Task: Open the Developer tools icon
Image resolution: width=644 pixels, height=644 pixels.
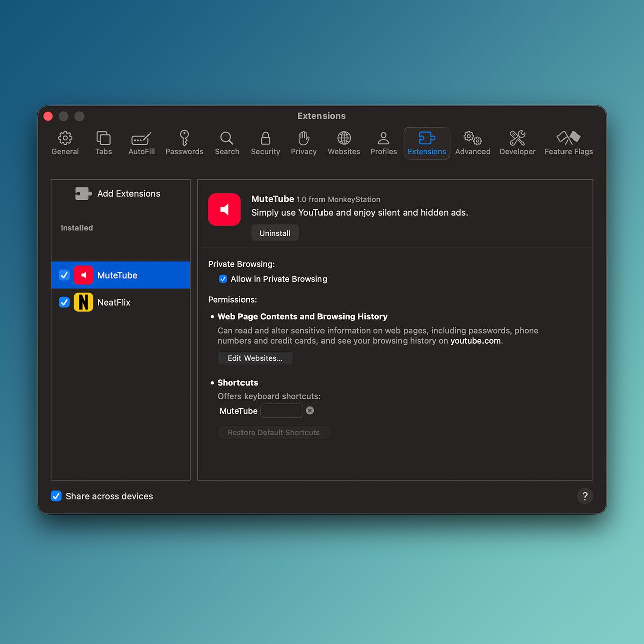Action: (x=517, y=138)
